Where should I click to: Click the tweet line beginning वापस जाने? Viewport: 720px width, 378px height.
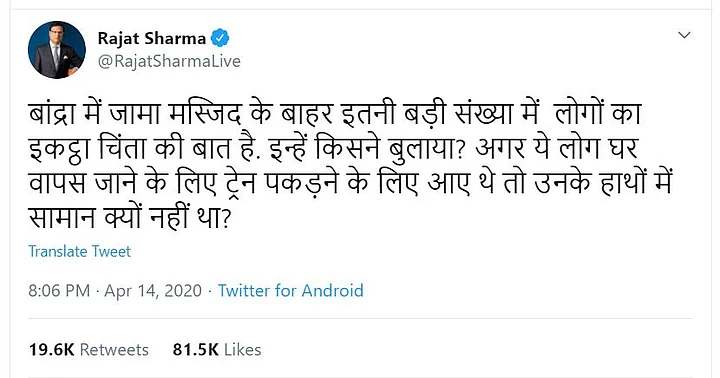point(350,183)
